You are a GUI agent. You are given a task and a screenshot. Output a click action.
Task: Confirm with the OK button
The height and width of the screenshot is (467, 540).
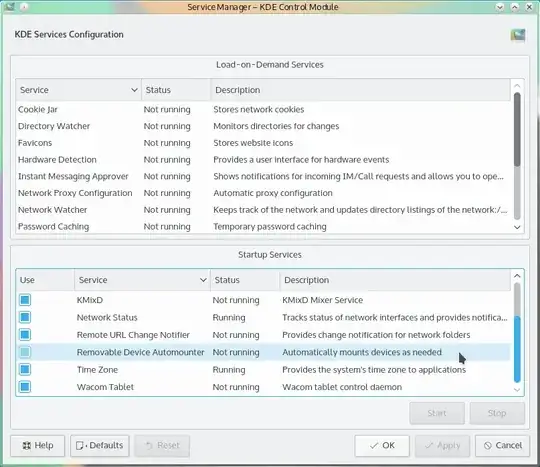[x=382, y=446]
